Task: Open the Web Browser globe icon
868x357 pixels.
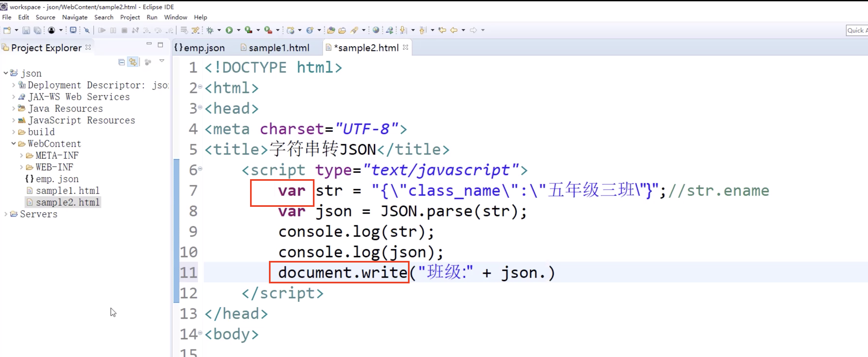Action: (x=376, y=30)
